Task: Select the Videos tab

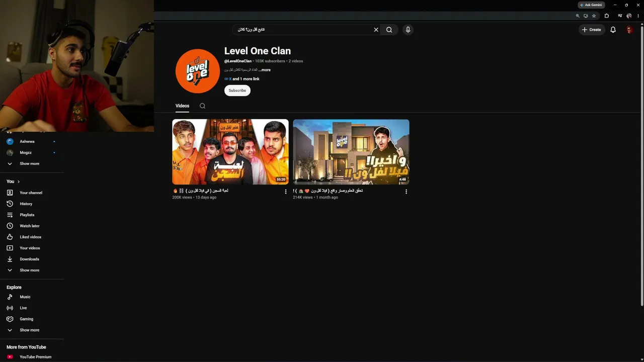Action: point(182,106)
